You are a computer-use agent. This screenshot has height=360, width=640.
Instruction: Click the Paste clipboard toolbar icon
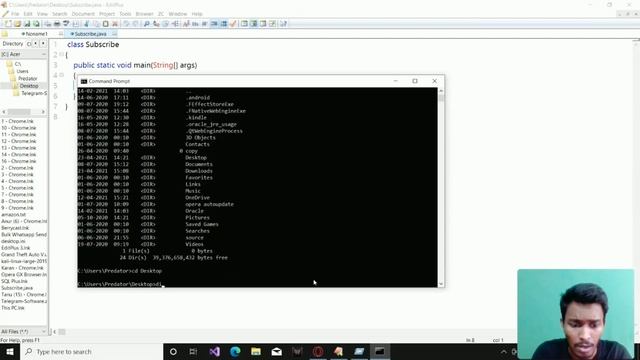coord(106,24)
